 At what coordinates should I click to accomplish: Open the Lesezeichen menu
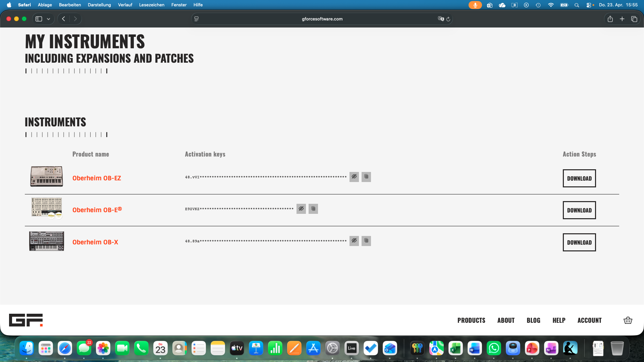pyautogui.click(x=152, y=5)
